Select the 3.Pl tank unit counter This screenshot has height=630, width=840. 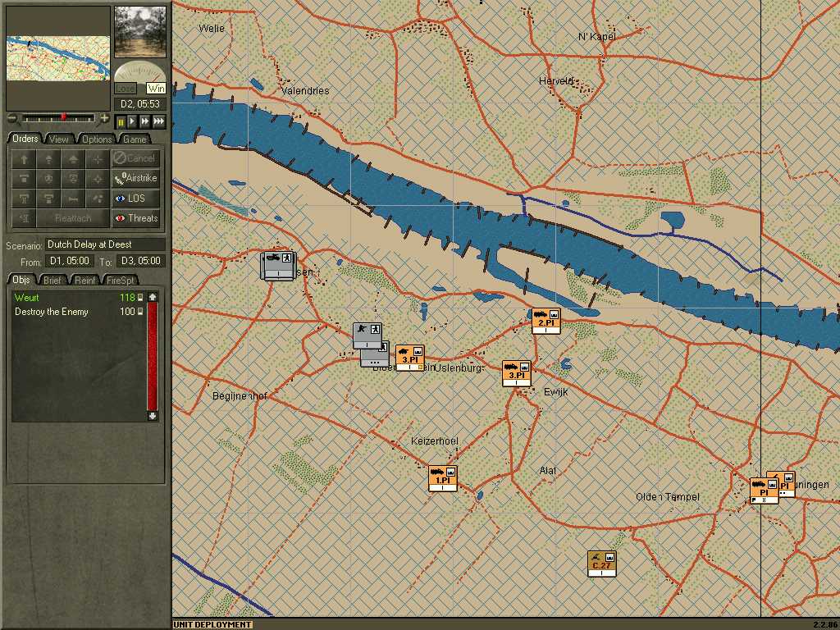(x=410, y=358)
